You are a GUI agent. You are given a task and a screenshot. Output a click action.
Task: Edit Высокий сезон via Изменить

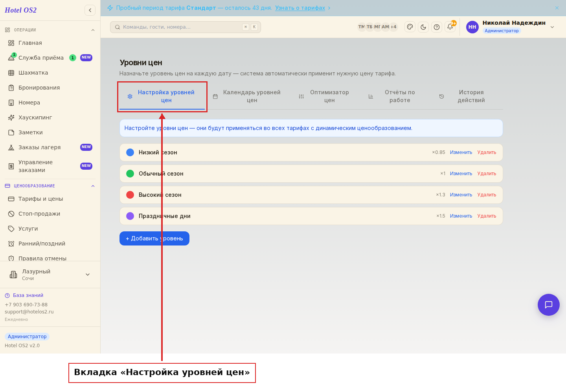461,195
